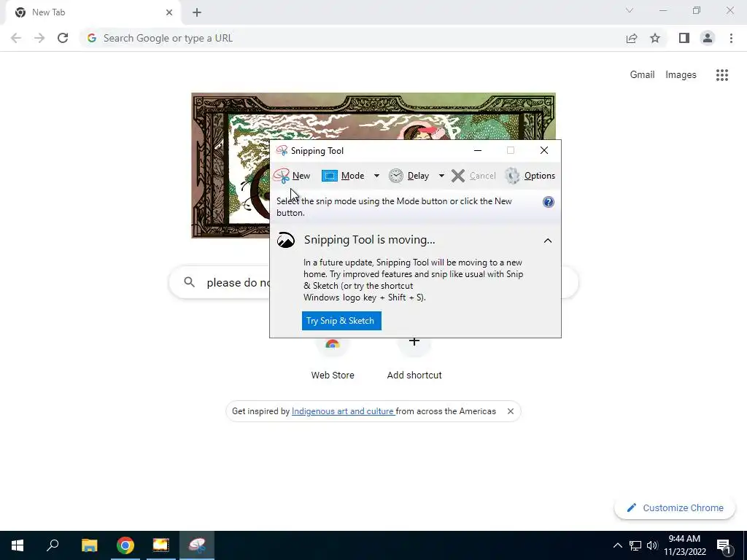Open Indigenous art and culture link
The width and height of the screenshot is (747, 560).
[x=343, y=411]
